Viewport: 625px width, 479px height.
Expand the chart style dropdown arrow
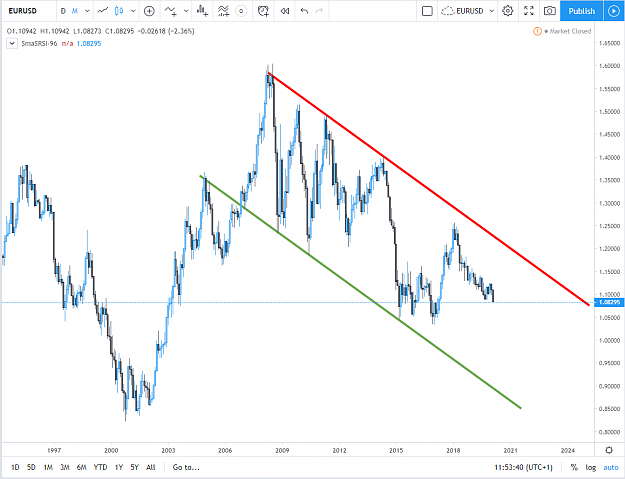[133, 11]
